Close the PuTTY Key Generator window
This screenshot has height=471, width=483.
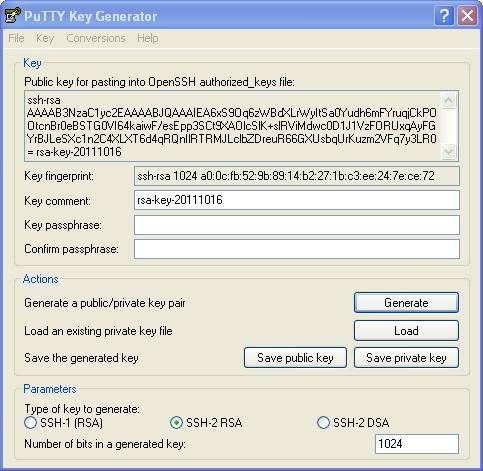(x=467, y=15)
